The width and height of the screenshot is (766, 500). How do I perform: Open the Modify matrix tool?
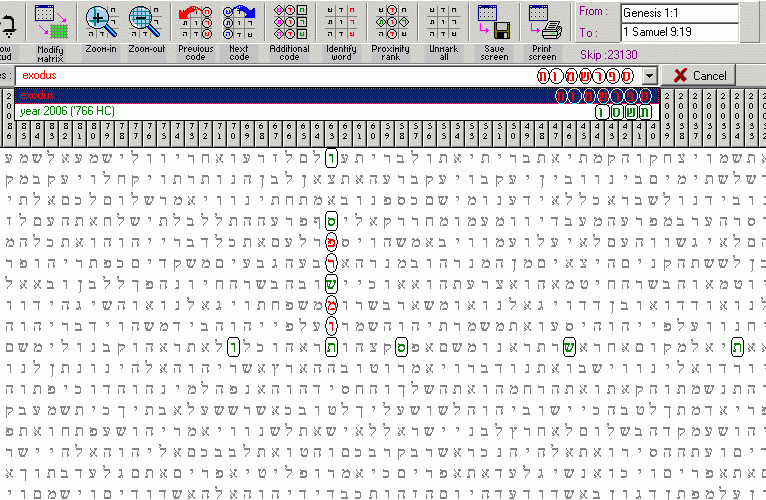(x=51, y=32)
